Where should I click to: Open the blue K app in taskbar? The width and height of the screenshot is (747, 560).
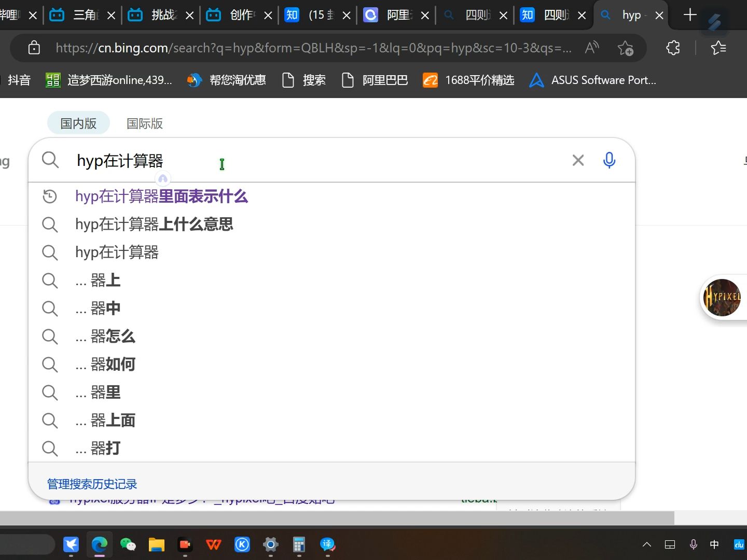[242, 544]
